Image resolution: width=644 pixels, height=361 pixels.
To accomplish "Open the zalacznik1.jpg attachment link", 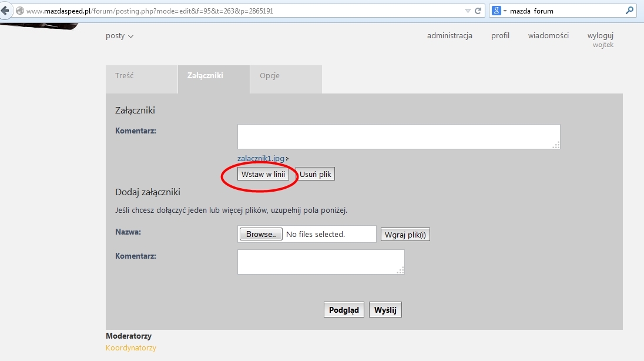I will click(x=261, y=159).
